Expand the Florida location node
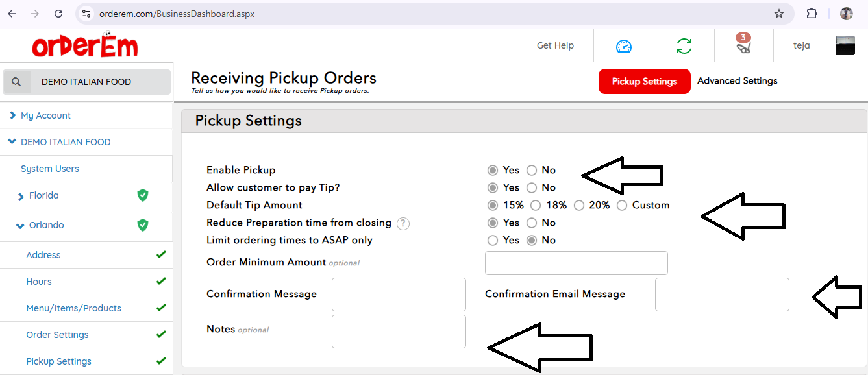 [x=21, y=196]
